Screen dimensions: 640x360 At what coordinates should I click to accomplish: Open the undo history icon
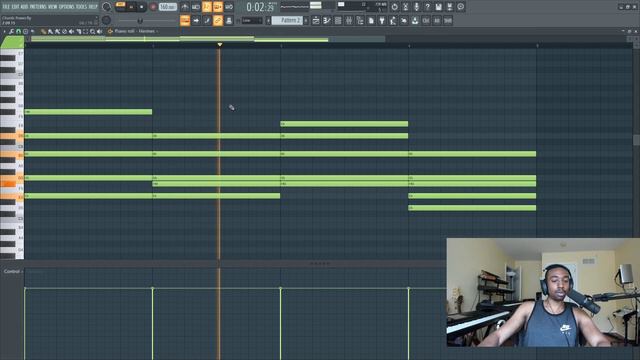(394, 7)
